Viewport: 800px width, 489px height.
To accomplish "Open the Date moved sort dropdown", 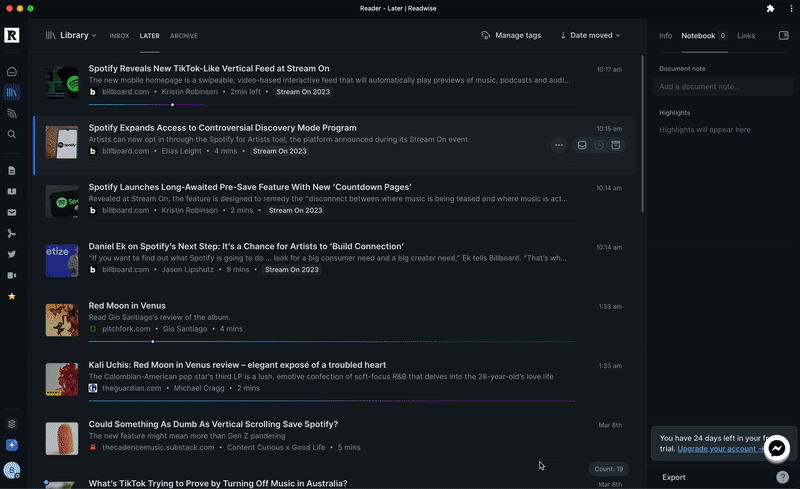I will coord(590,35).
